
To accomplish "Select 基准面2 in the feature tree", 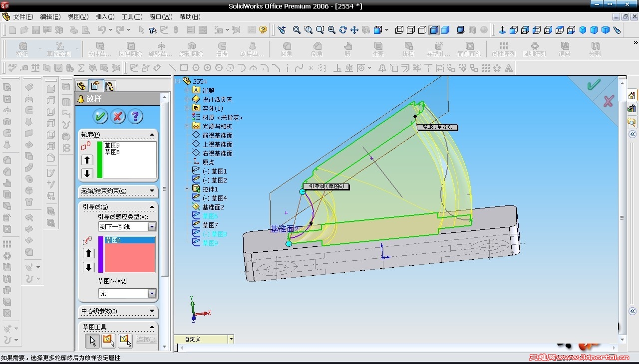I will pyautogui.click(x=213, y=207).
